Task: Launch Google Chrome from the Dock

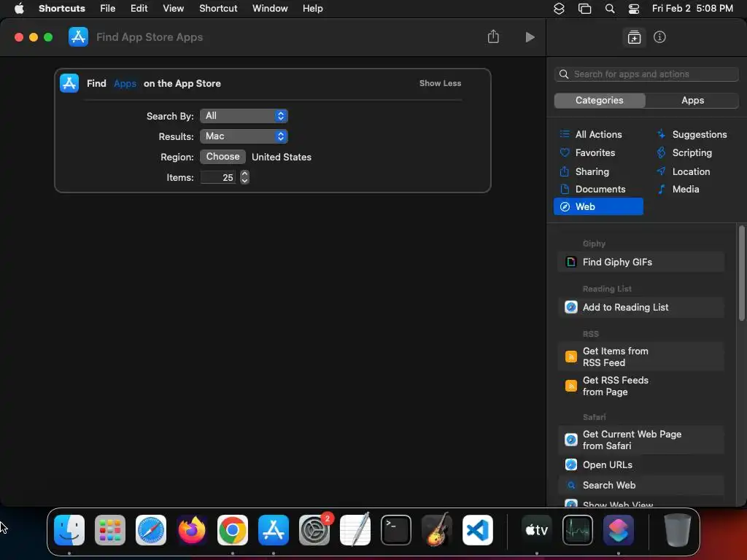Action: point(233,530)
